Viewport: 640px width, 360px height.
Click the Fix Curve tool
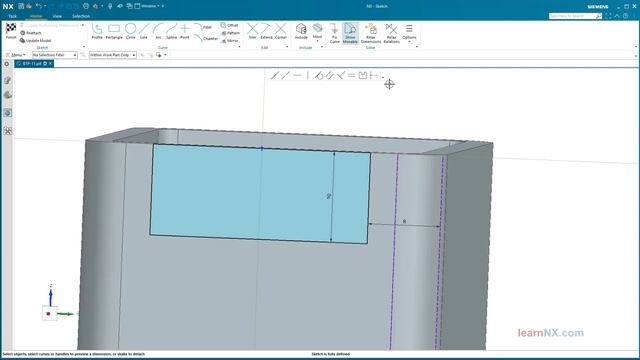(x=334, y=33)
